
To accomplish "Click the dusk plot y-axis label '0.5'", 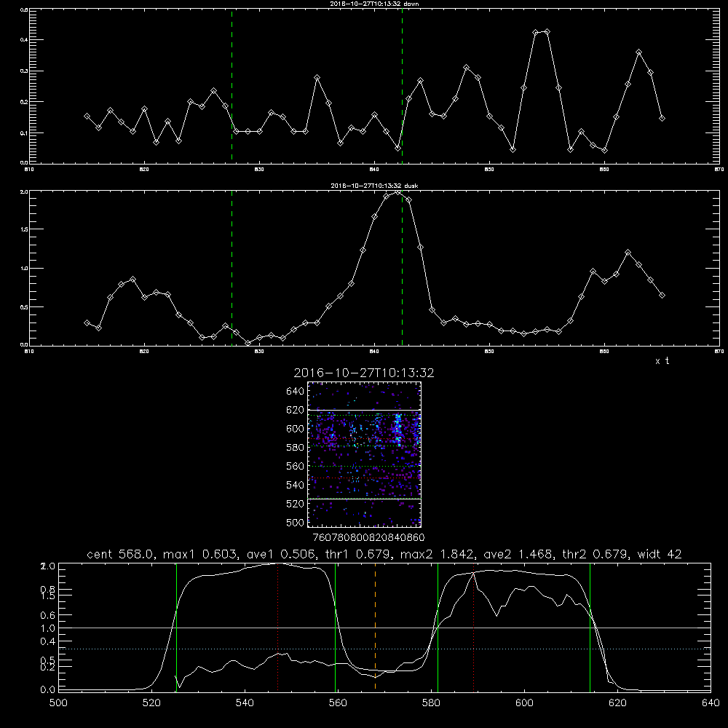I will click(24, 307).
